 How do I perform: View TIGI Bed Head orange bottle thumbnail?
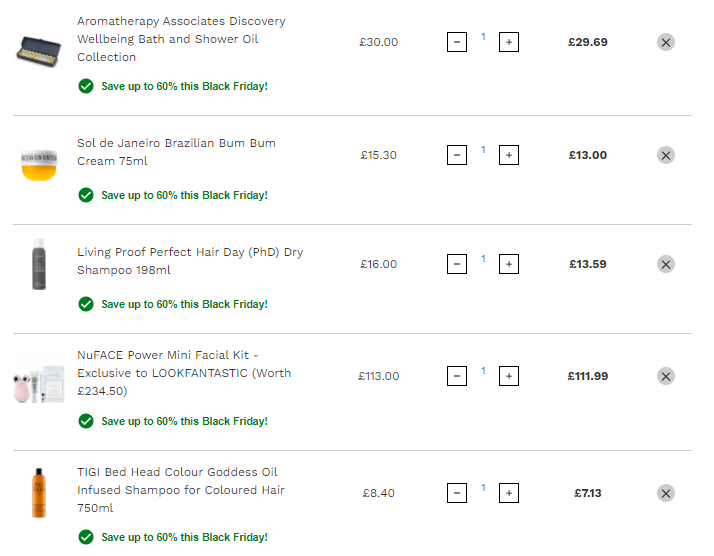(39, 493)
